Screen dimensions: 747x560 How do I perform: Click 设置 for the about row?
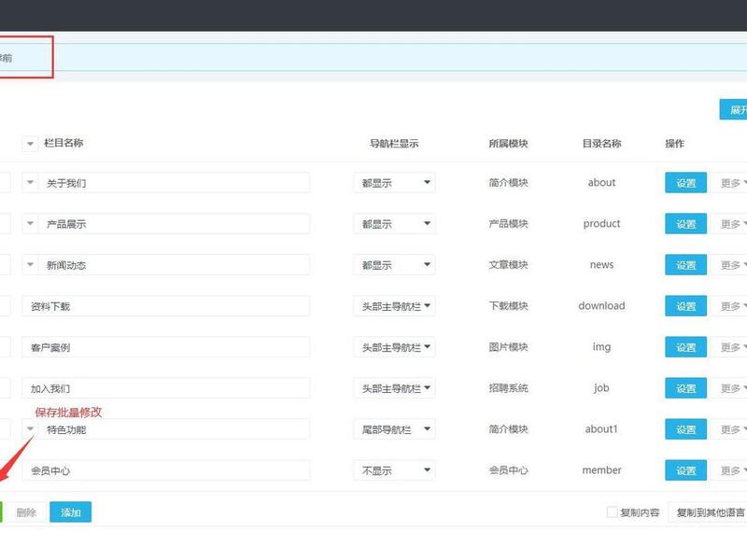coord(685,183)
